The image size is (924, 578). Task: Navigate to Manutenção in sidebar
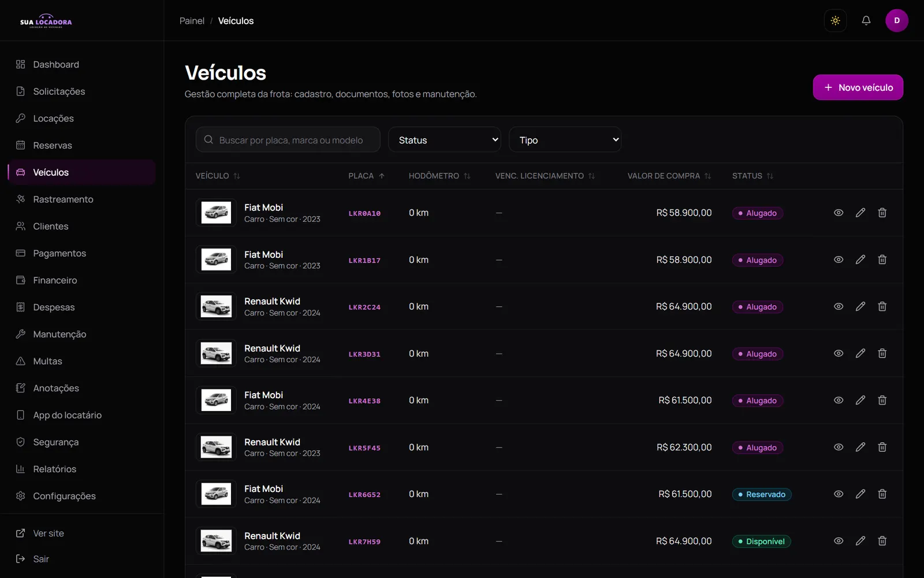[x=82, y=334]
